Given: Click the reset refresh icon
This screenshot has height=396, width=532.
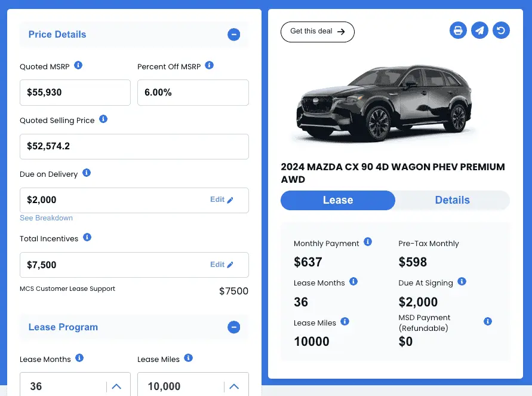Looking at the screenshot, I should coord(501,30).
